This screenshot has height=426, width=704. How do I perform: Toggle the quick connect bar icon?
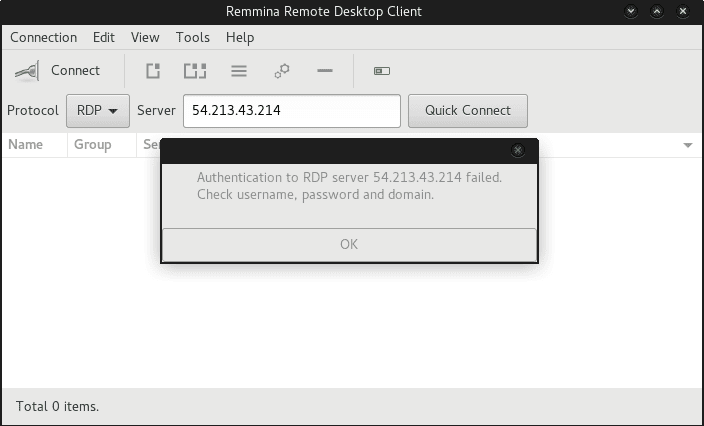pyautogui.click(x=382, y=71)
